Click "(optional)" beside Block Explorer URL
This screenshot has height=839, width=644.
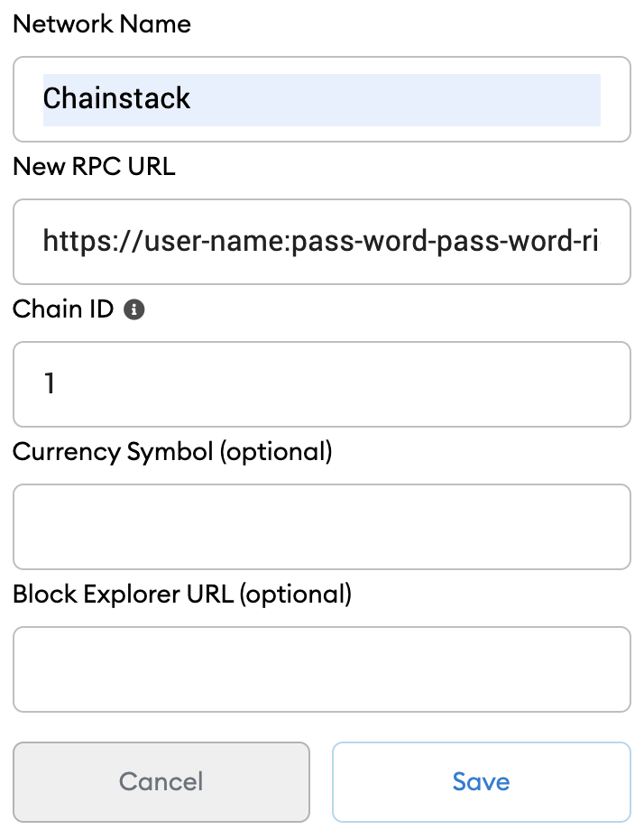296,595
